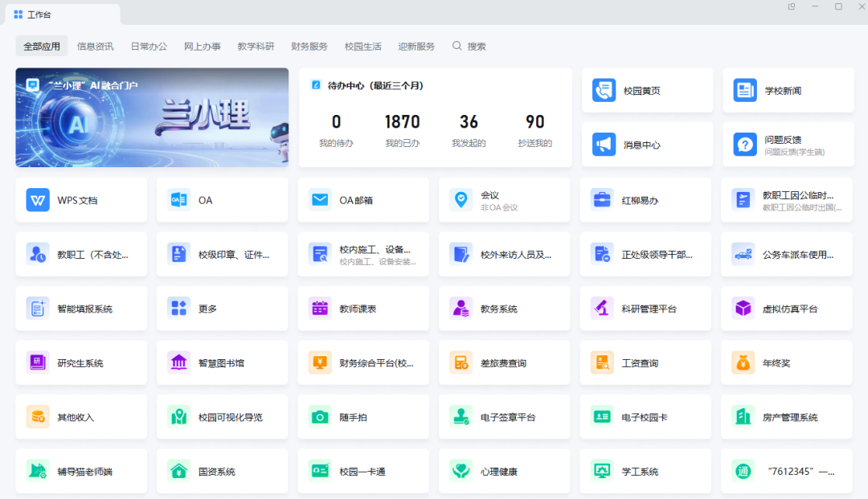
Task: Open 校园黄页 phone icon
Action: tap(604, 90)
